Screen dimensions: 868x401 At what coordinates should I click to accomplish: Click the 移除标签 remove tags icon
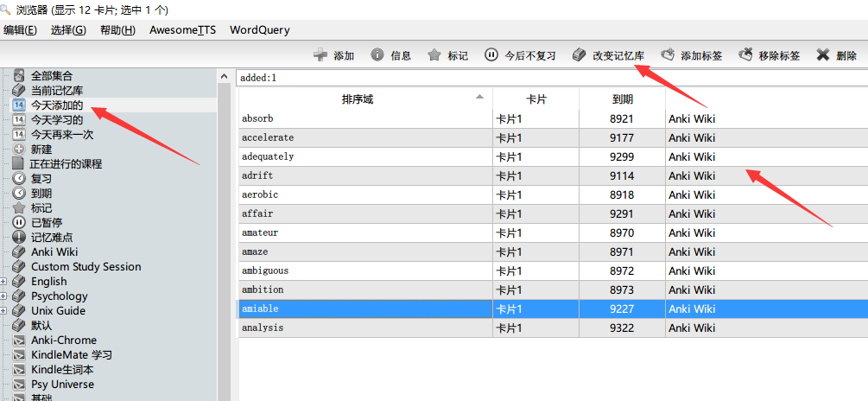(x=745, y=55)
